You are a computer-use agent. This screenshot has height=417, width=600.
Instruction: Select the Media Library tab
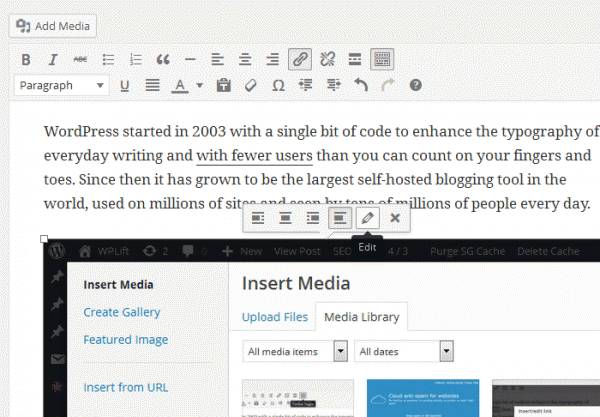(x=361, y=317)
